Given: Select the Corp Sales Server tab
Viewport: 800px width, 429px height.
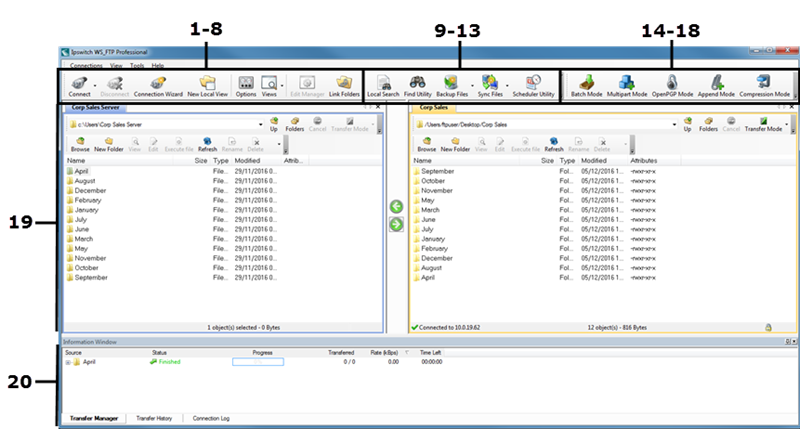Looking at the screenshot, I should coord(95,108).
